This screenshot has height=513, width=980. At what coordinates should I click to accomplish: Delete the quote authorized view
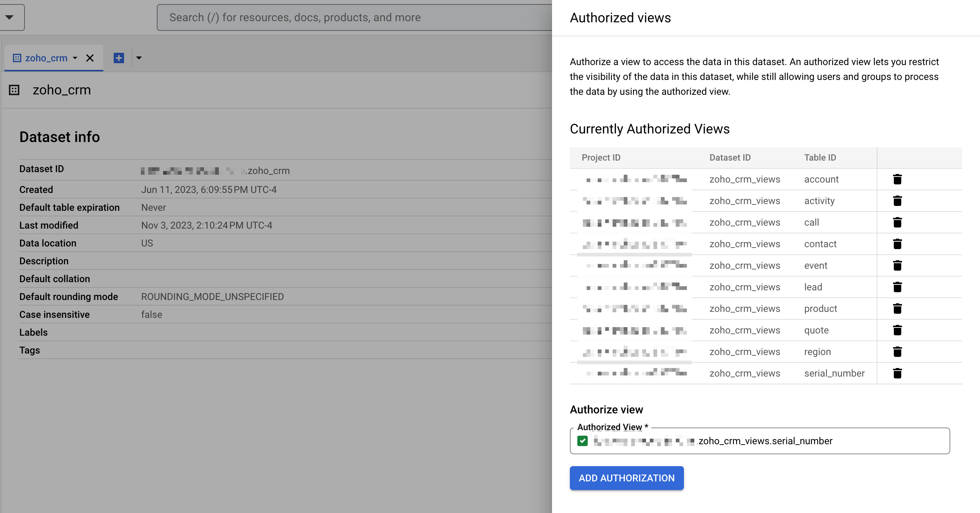point(897,330)
